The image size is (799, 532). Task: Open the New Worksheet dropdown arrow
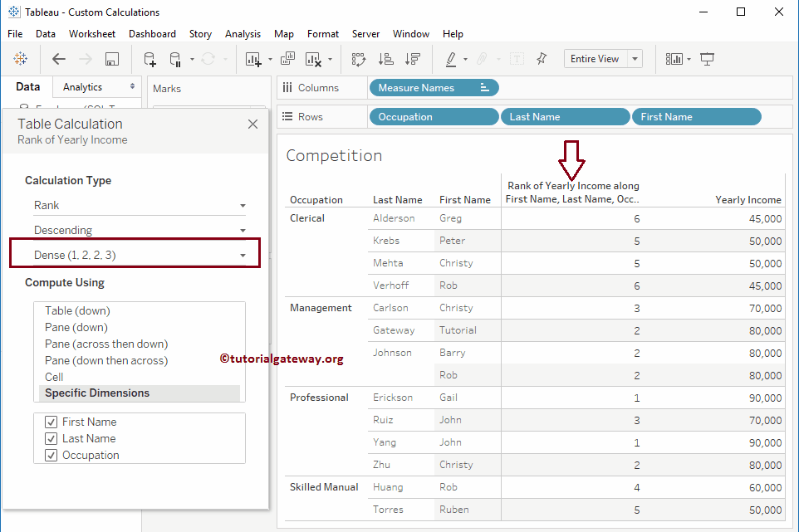click(270, 59)
